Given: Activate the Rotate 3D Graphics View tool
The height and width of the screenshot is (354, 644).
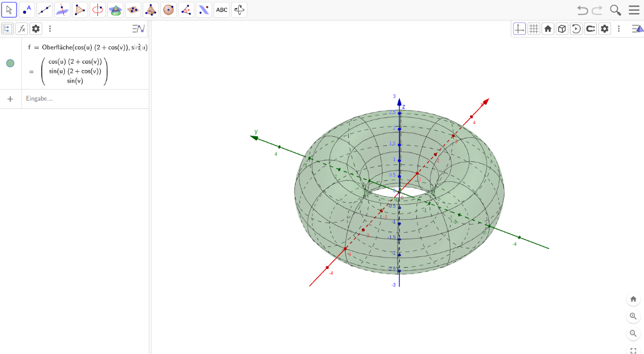Looking at the screenshot, I should (239, 10).
